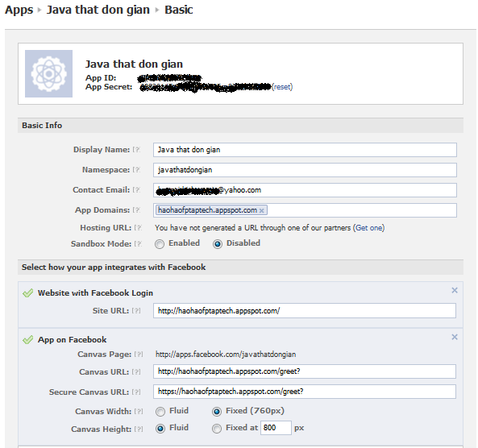Remove the haohaofptaptech.appspot.com domain tag
The height and width of the screenshot is (448, 478).
pyautogui.click(x=261, y=210)
